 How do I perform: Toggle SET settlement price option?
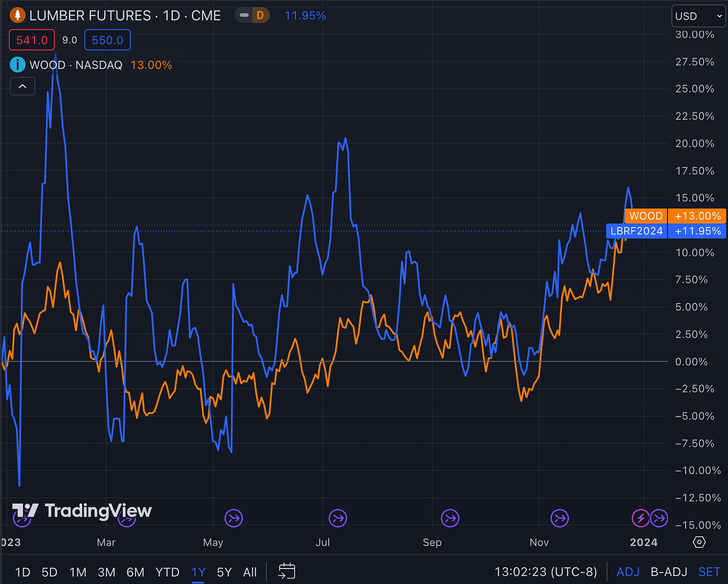tap(709, 572)
